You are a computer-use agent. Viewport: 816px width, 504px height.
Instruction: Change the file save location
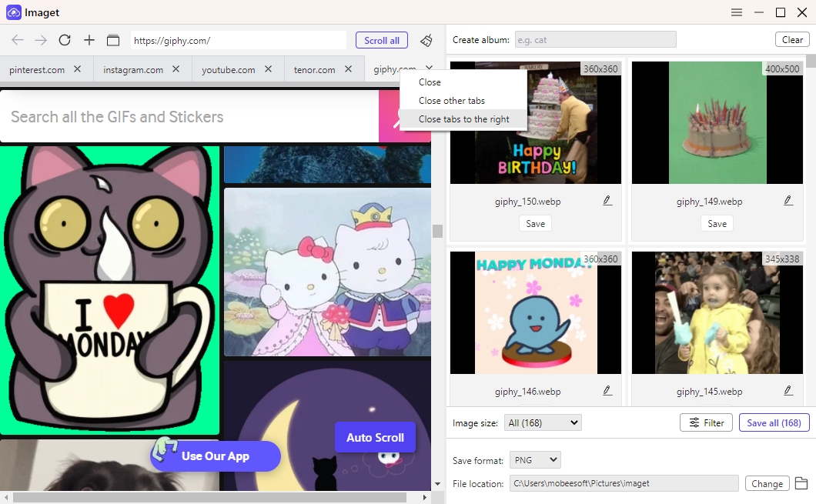pos(767,484)
